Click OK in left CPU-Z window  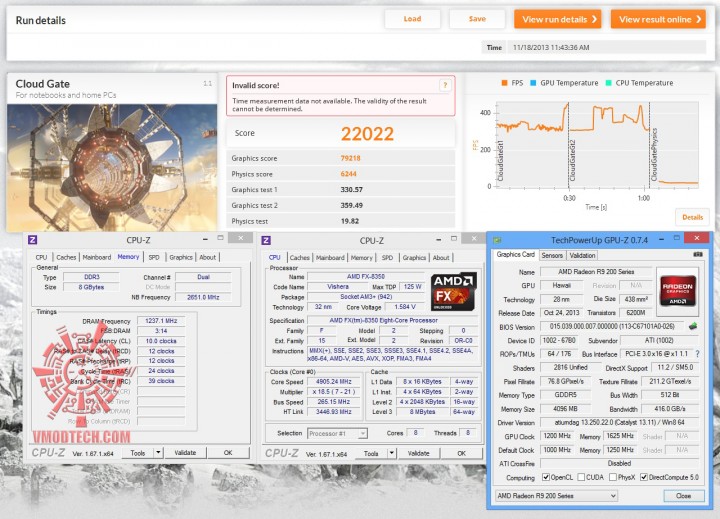228,453
